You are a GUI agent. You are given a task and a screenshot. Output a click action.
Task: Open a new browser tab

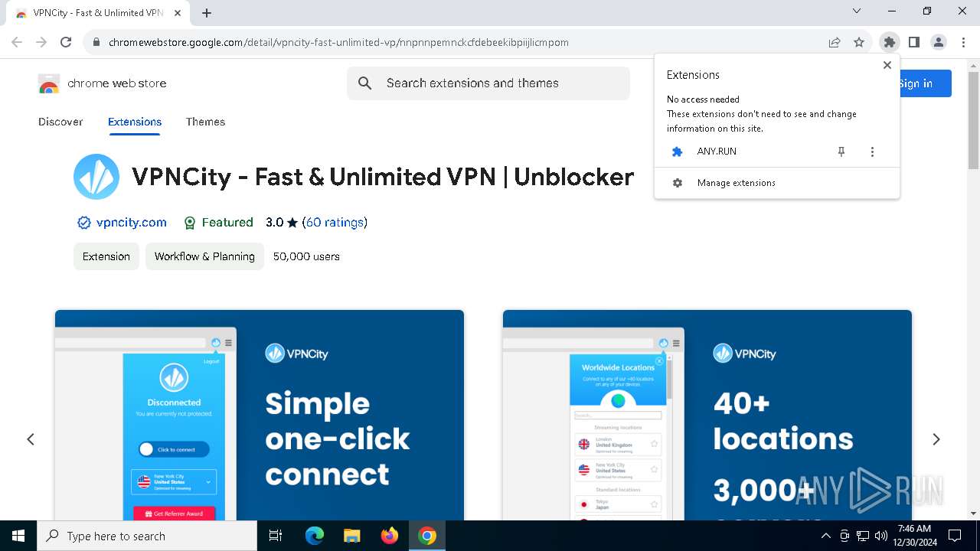click(x=207, y=12)
